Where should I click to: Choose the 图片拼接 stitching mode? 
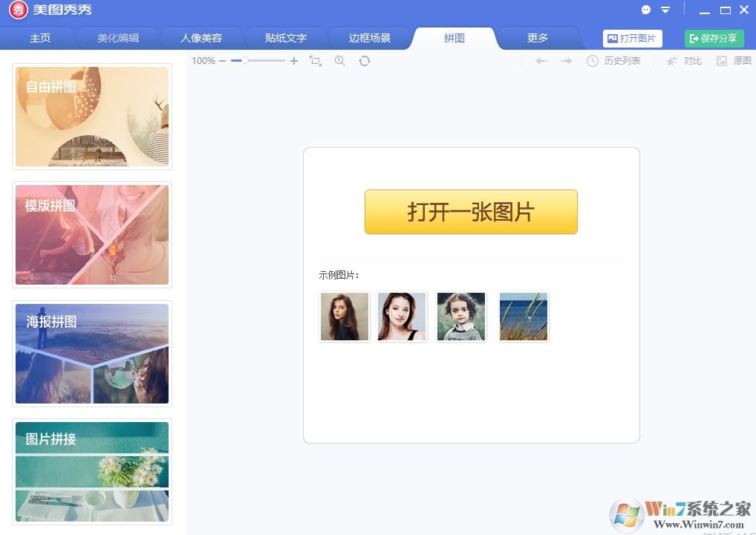coord(92,472)
